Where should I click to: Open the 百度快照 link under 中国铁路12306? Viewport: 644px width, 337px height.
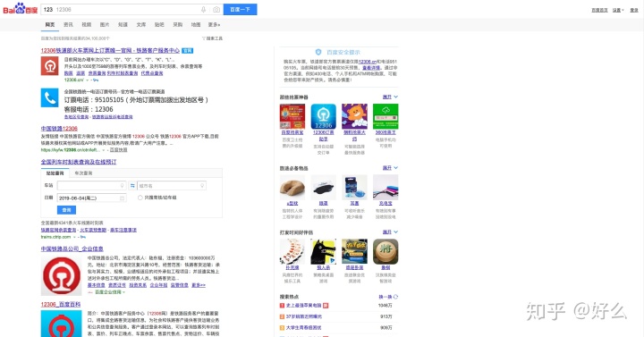click(119, 150)
